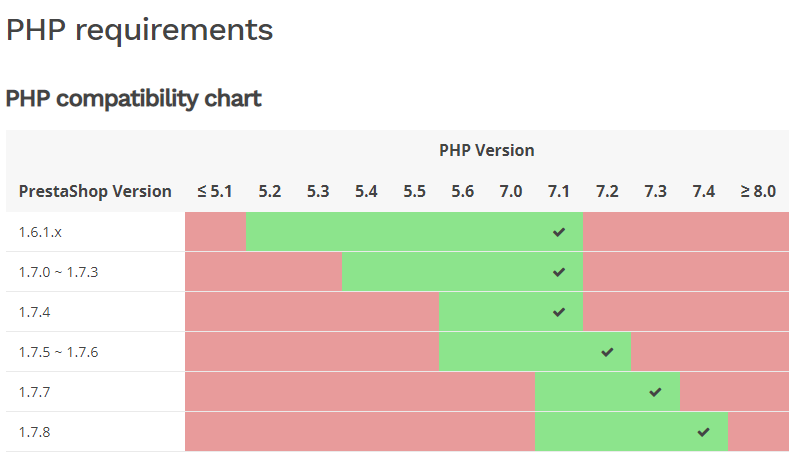Click the PHP requirements page title

139,30
